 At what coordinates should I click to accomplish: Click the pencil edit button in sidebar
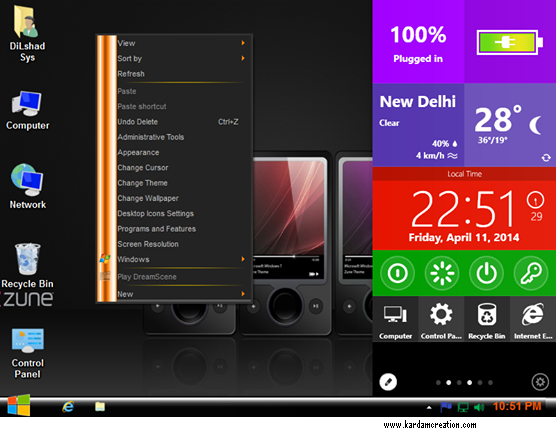pyautogui.click(x=388, y=382)
